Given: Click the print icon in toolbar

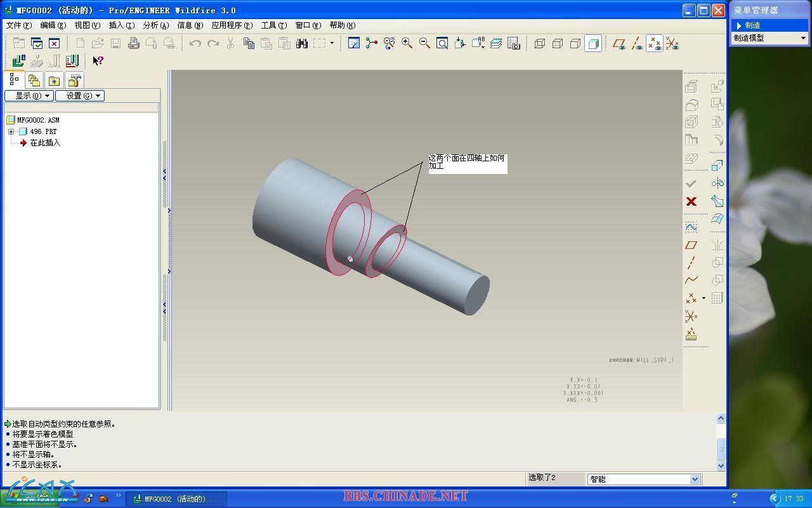Looking at the screenshot, I should pyautogui.click(x=133, y=43).
